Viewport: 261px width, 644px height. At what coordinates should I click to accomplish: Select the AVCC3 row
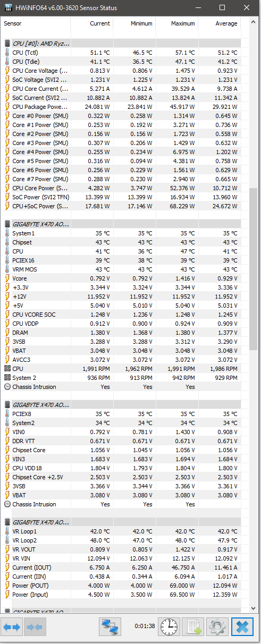point(121,360)
